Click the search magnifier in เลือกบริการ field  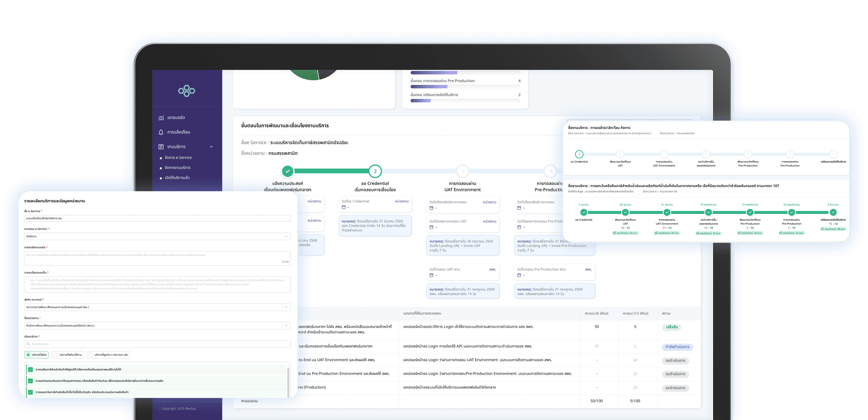pos(28,344)
